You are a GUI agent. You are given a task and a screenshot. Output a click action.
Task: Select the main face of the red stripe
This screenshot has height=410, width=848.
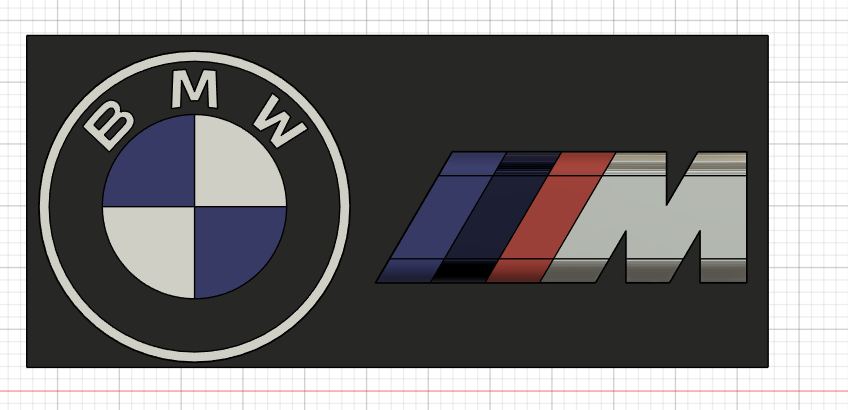coord(551,217)
